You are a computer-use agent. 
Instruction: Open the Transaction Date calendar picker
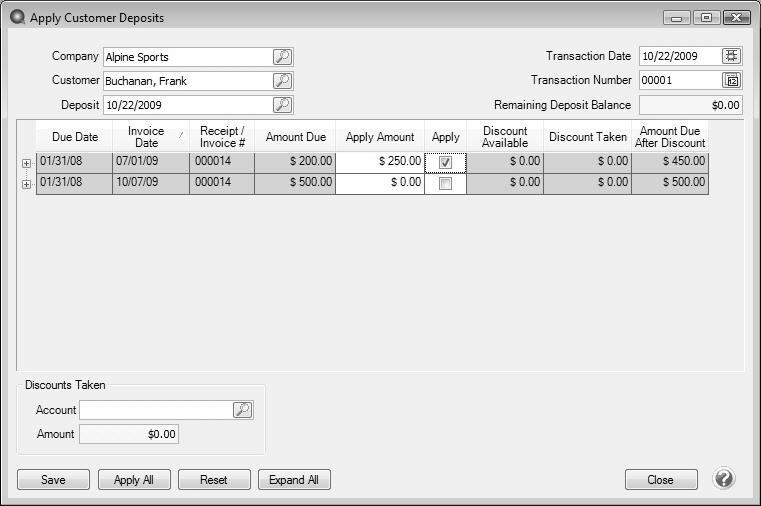coord(731,56)
